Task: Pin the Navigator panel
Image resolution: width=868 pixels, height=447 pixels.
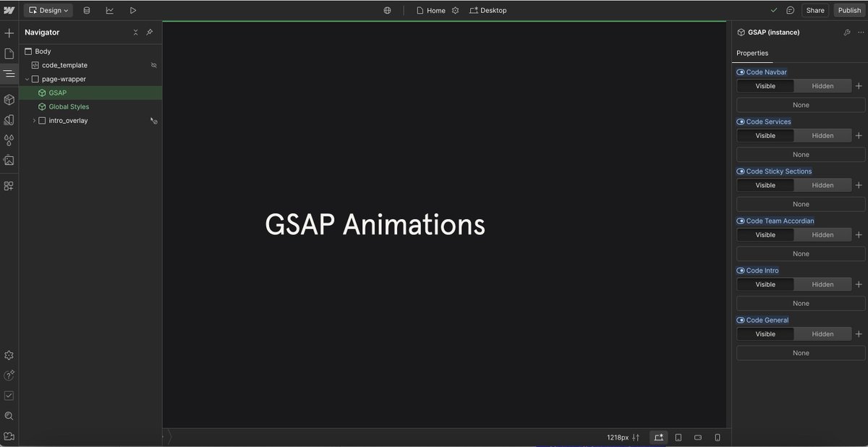Action: [x=149, y=33]
